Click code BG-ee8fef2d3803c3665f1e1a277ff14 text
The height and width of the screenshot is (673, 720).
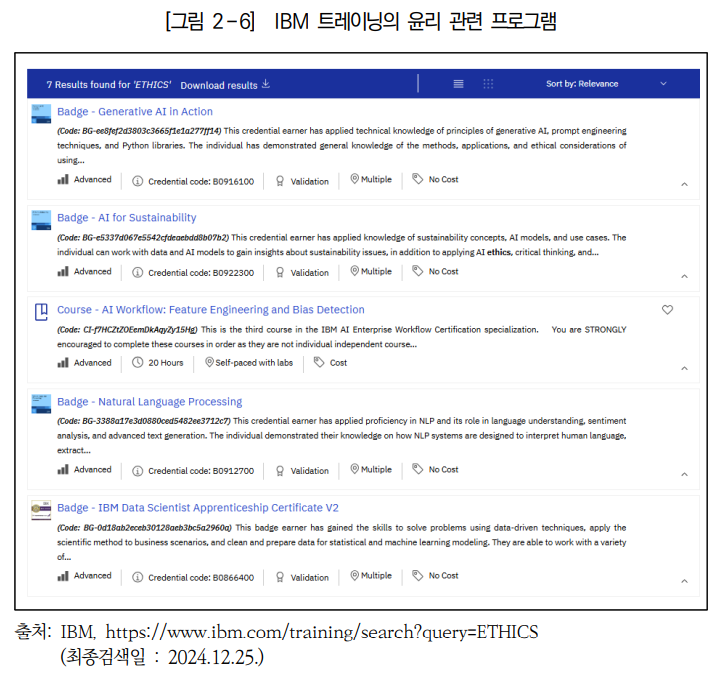(x=139, y=131)
